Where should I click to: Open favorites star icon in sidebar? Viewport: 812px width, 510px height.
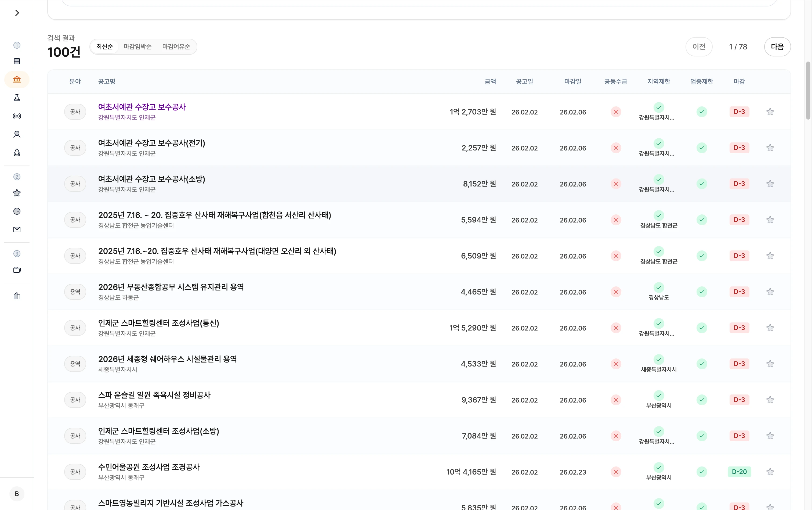pyautogui.click(x=17, y=193)
